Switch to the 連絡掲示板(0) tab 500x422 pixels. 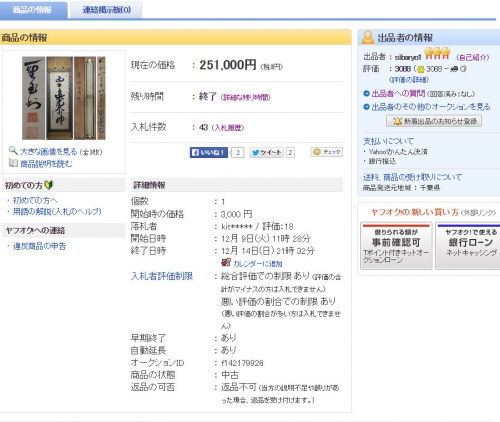[x=106, y=10]
